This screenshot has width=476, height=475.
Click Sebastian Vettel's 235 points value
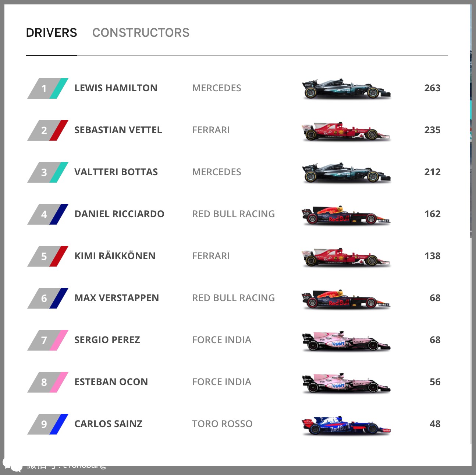432,130
